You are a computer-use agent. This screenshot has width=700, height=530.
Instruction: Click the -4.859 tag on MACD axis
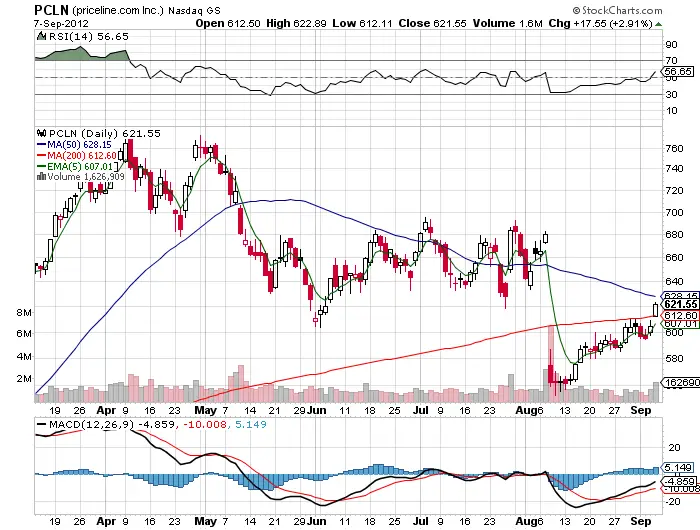coord(680,481)
